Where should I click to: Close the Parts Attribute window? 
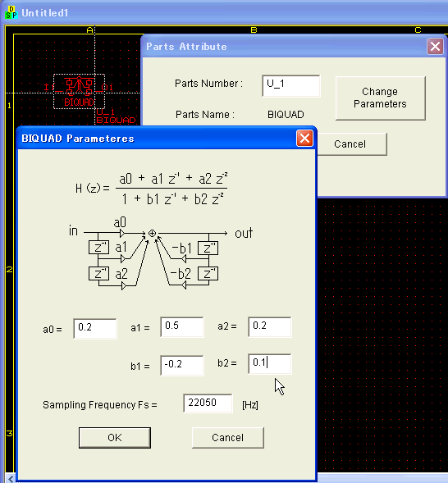[x=435, y=47]
